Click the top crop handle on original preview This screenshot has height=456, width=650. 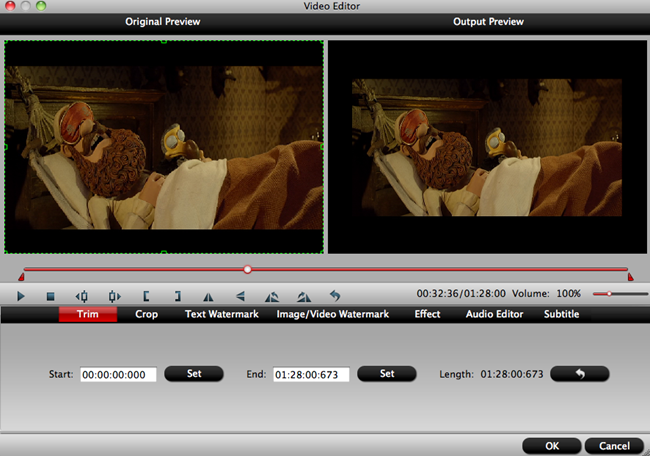tap(164, 41)
